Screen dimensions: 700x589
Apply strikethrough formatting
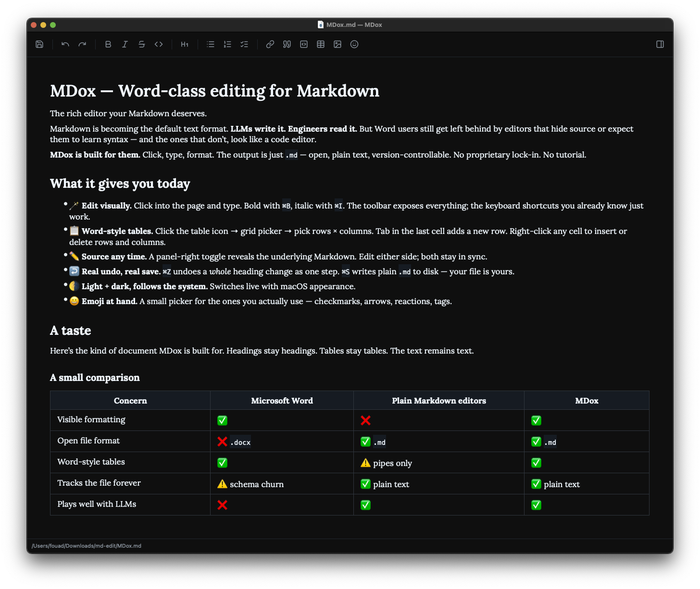(142, 44)
